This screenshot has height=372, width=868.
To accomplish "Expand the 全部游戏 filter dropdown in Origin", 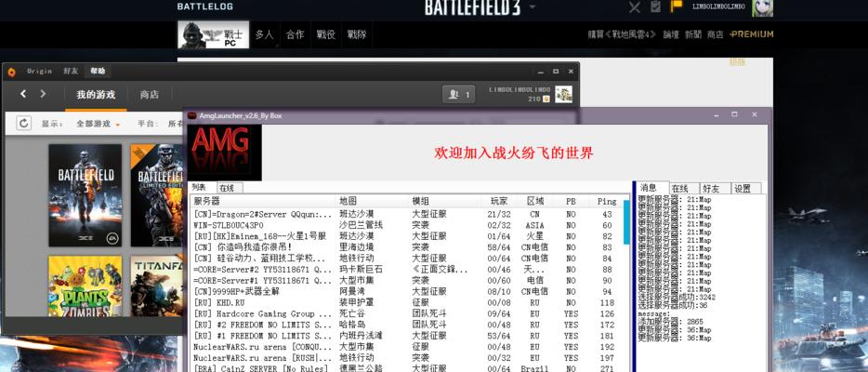I will point(98,124).
